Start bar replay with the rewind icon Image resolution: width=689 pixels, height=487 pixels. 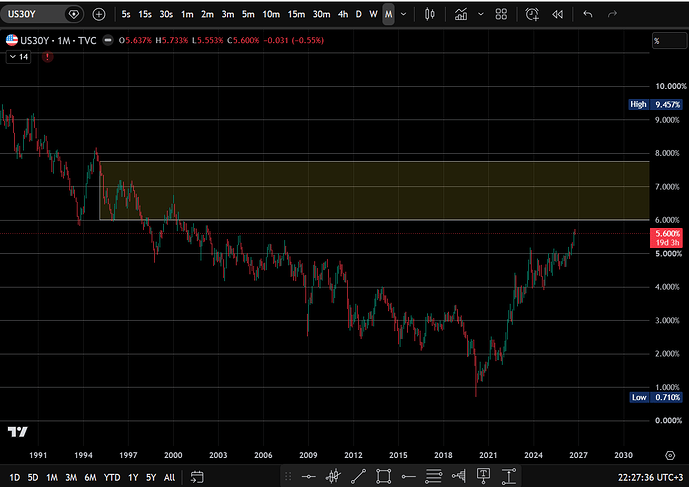coord(558,15)
